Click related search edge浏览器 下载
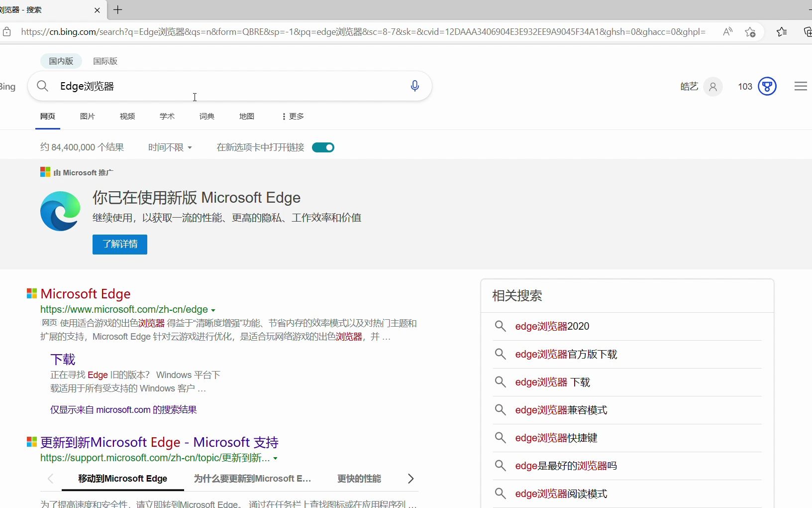This screenshot has width=812, height=508. click(552, 382)
